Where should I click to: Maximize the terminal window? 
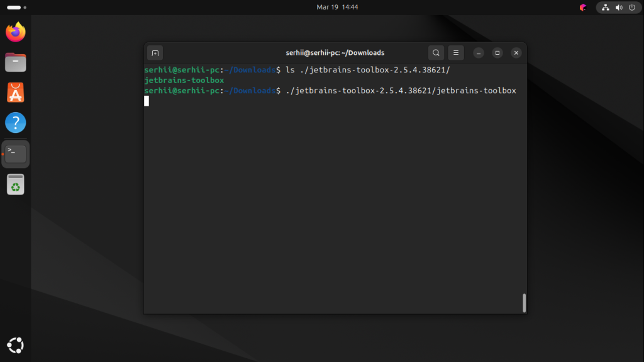pos(497,53)
